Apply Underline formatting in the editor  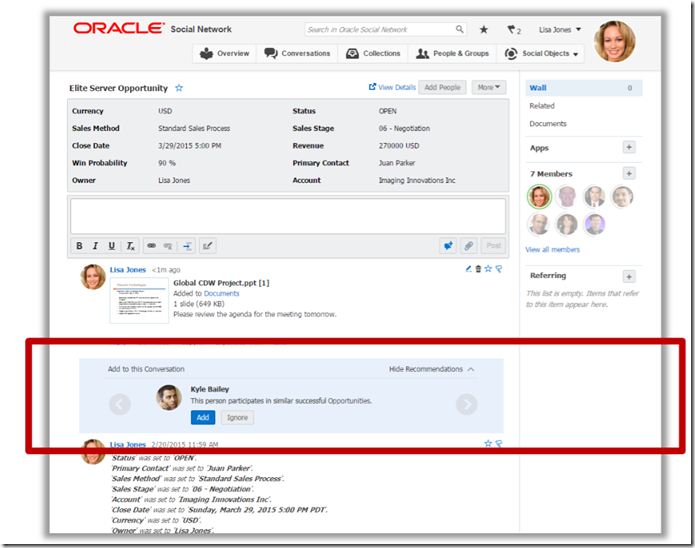pos(112,246)
